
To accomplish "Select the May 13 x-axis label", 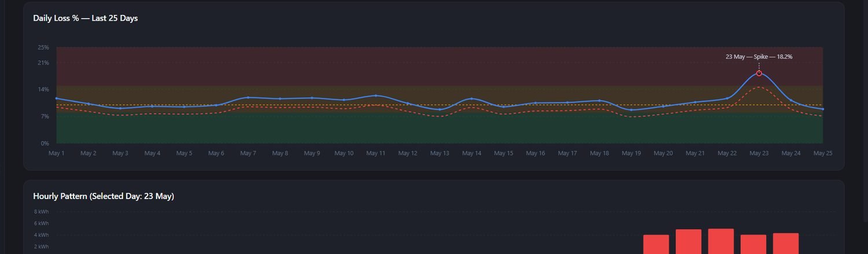I will [440, 153].
